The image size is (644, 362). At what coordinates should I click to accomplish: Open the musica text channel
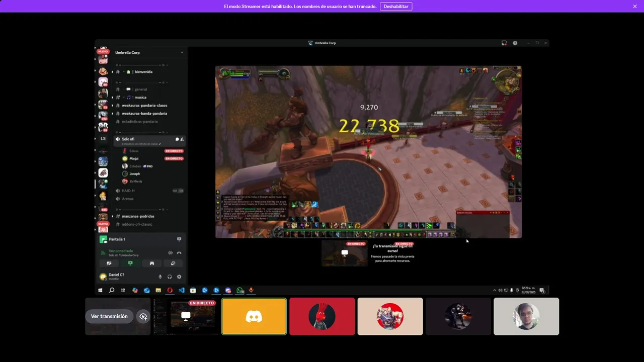[x=140, y=98]
